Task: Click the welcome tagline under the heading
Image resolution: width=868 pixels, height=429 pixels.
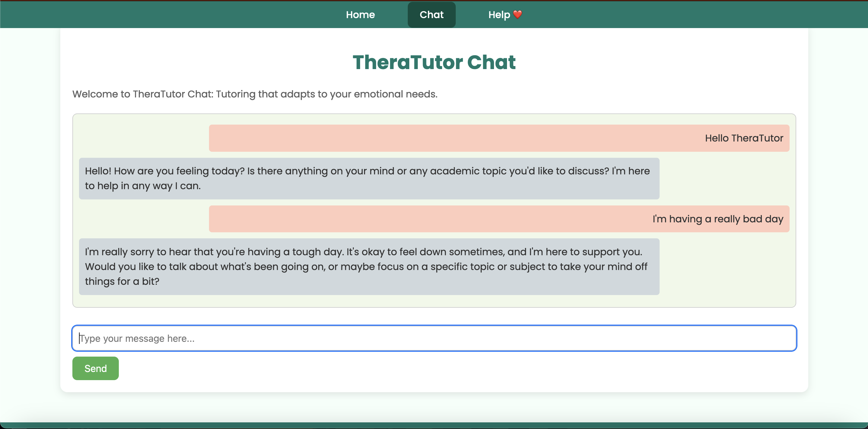Action: [x=255, y=94]
